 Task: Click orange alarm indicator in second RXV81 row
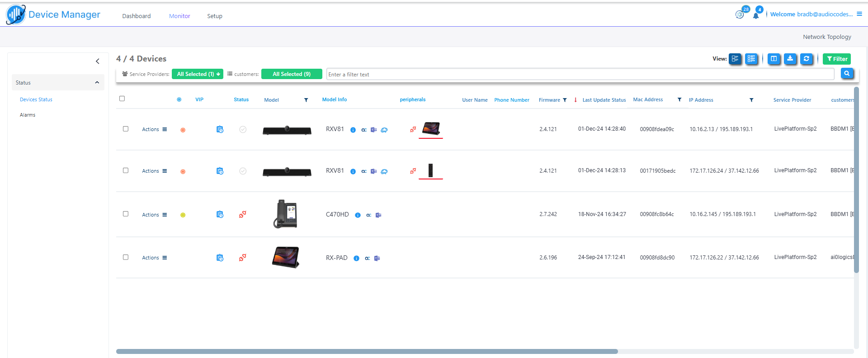[183, 172]
